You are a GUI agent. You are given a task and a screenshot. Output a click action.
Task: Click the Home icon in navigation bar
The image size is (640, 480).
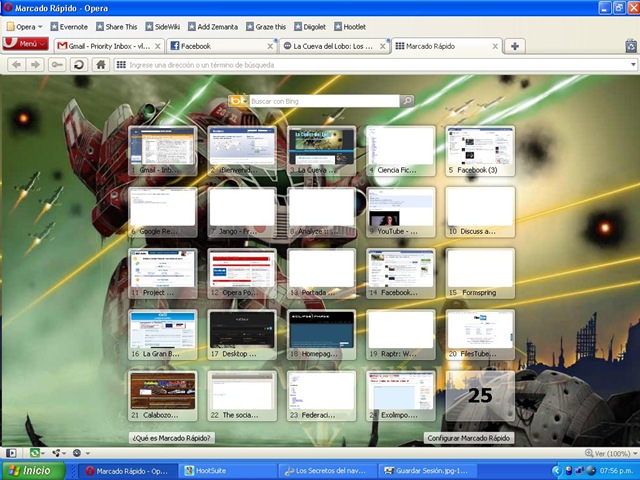coord(100,64)
